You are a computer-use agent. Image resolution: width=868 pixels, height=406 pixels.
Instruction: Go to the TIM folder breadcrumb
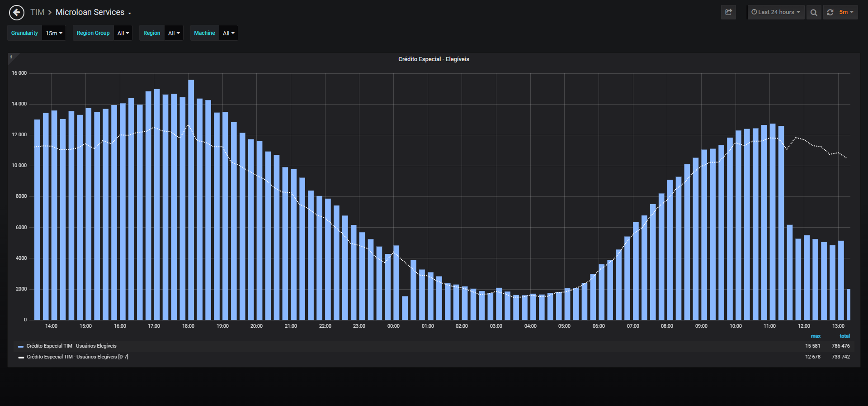[x=37, y=12]
